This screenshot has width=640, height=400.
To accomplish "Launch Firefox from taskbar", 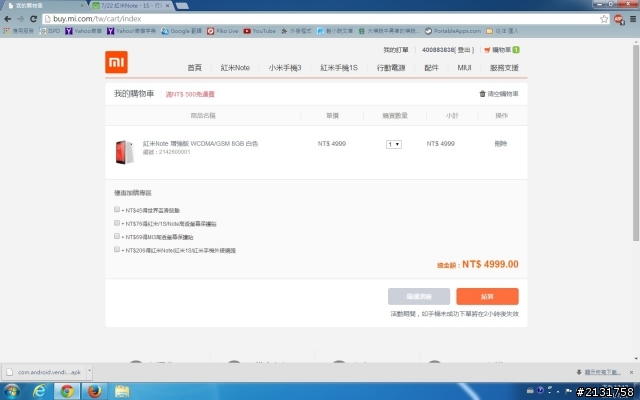I will pos(94,391).
